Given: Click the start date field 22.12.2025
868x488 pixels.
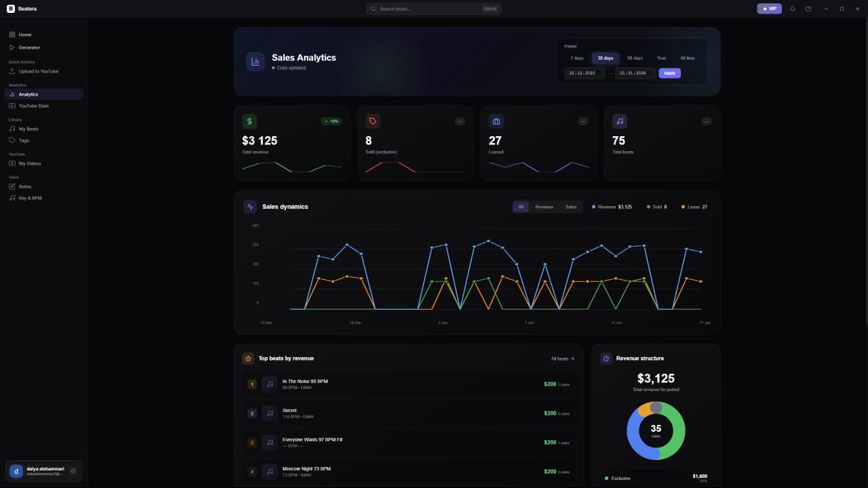Looking at the screenshot, I should pos(585,73).
